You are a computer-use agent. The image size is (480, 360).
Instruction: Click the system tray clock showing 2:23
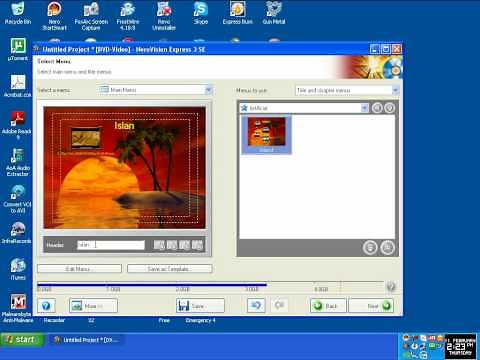pos(461,347)
